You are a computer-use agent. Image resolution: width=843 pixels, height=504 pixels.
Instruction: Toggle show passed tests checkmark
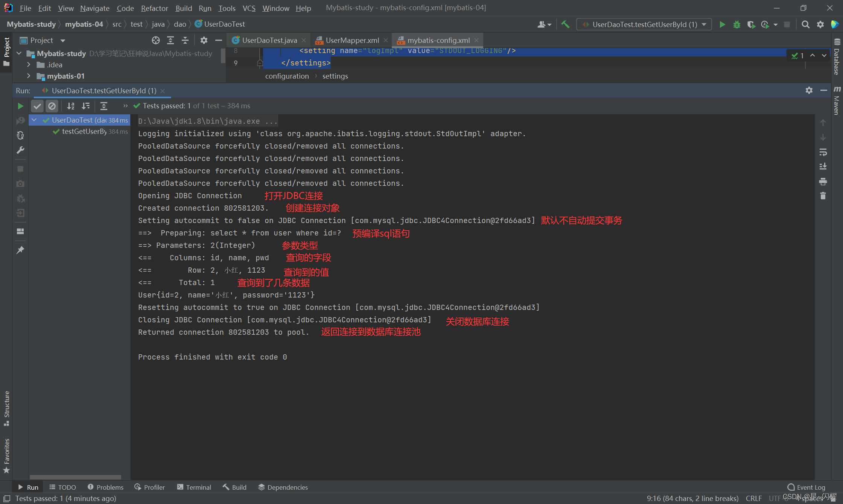(x=37, y=106)
